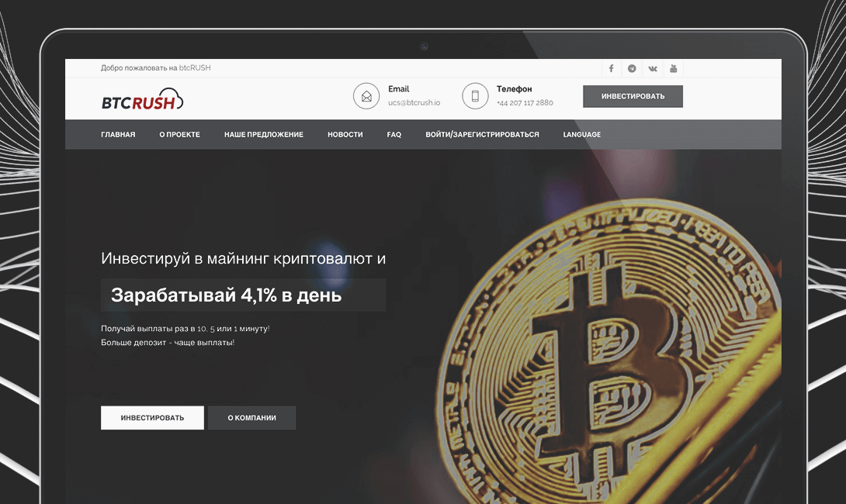846x504 pixels.
Task: Go to the ГЛАВНАЯ menu item
Action: 118,135
